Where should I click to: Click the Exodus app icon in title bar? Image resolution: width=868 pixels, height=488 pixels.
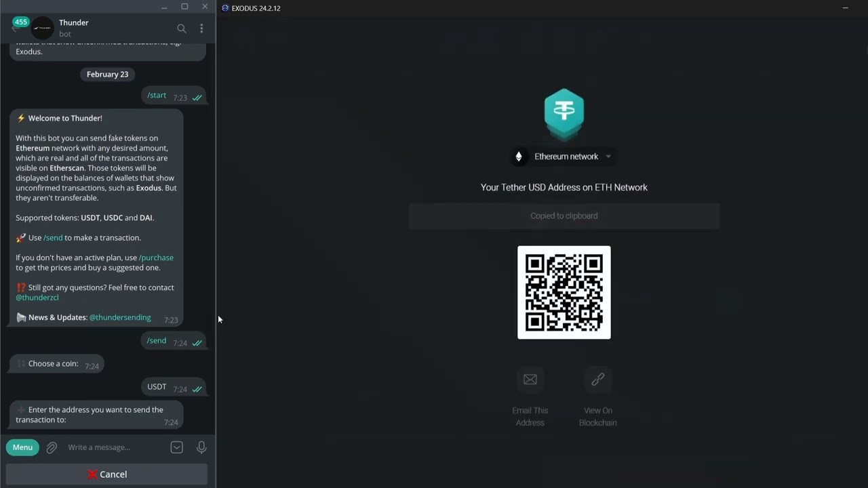[x=225, y=8]
